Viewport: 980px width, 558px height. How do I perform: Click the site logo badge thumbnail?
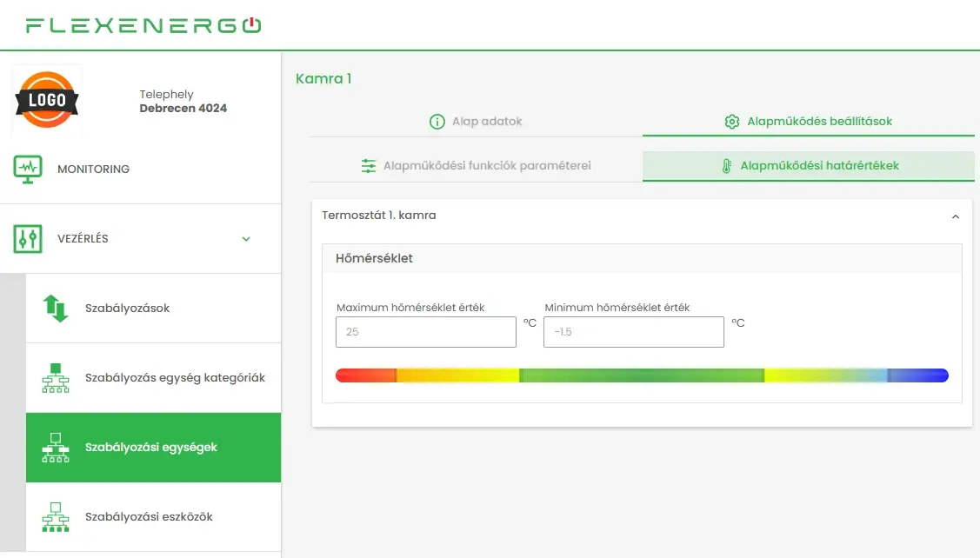47,101
